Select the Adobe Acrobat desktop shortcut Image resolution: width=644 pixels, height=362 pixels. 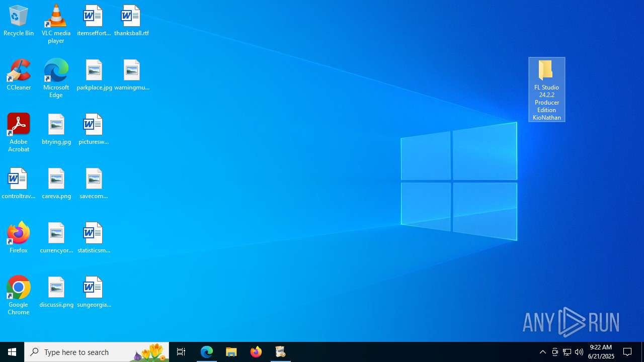point(19,133)
